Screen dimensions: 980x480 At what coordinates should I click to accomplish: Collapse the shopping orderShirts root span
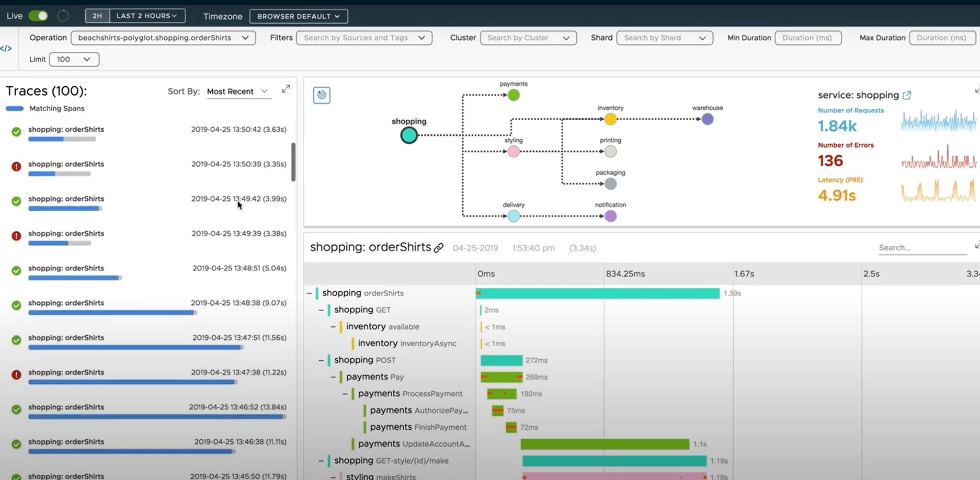309,293
